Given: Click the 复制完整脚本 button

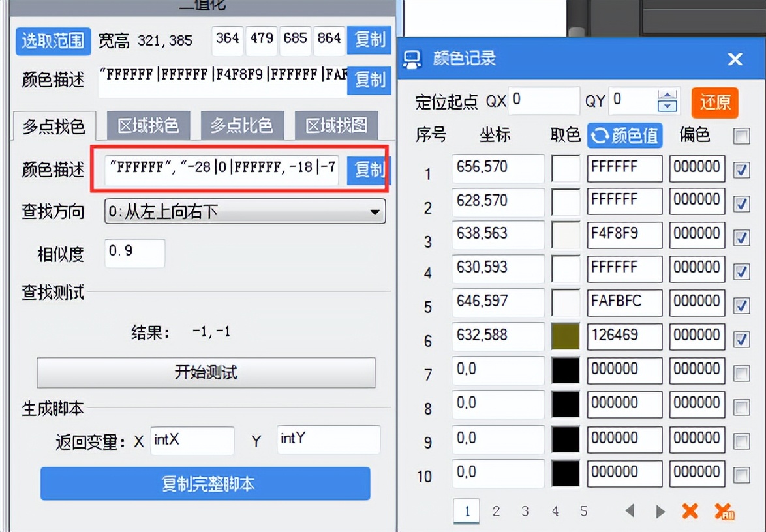Looking at the screenshot, I should [x=206, y=484].
